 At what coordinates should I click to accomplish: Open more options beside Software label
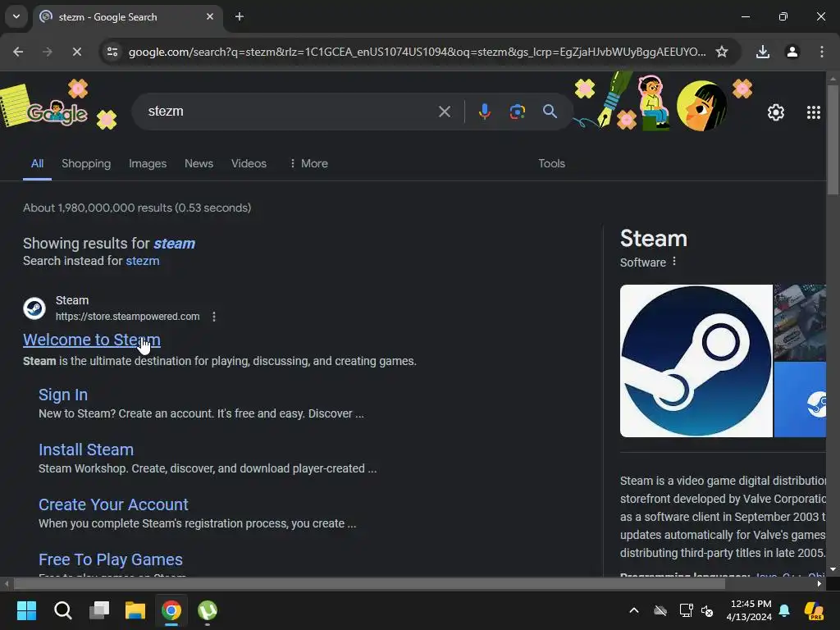point(674,262)
